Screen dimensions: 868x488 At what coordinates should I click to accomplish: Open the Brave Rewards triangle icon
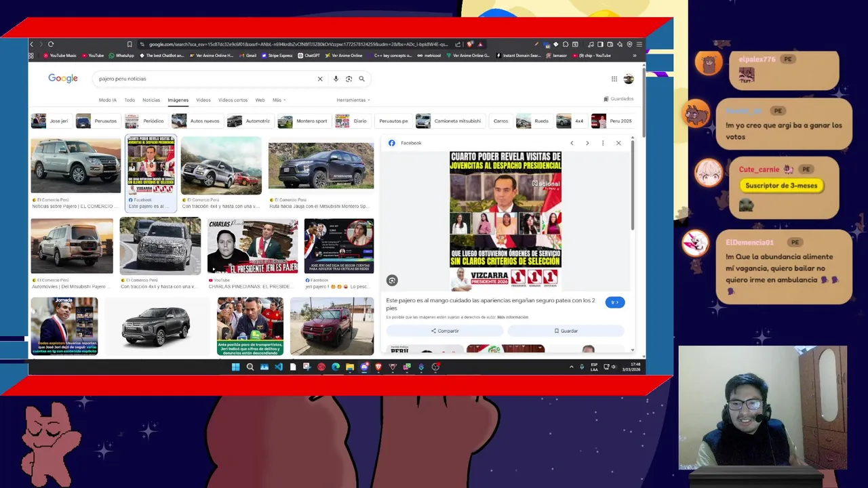click(480, 44)
